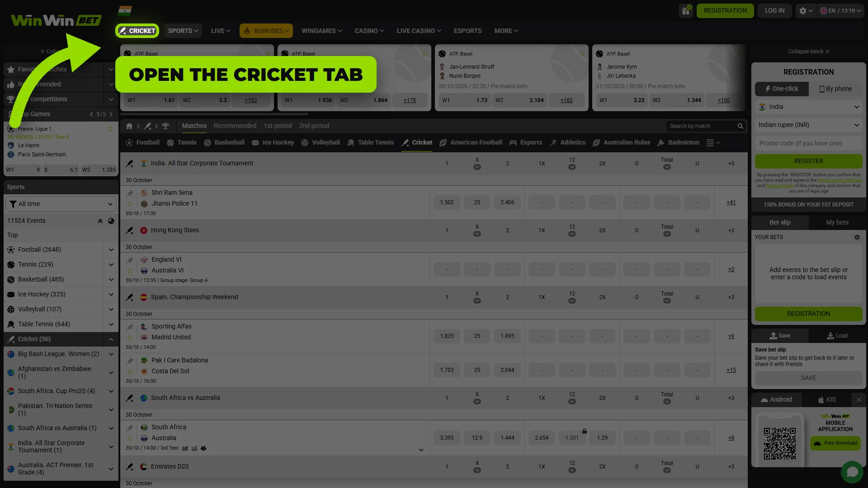868x488 pixels.
Task: Favorite the Le Havre match star
Action: [110, 129]
